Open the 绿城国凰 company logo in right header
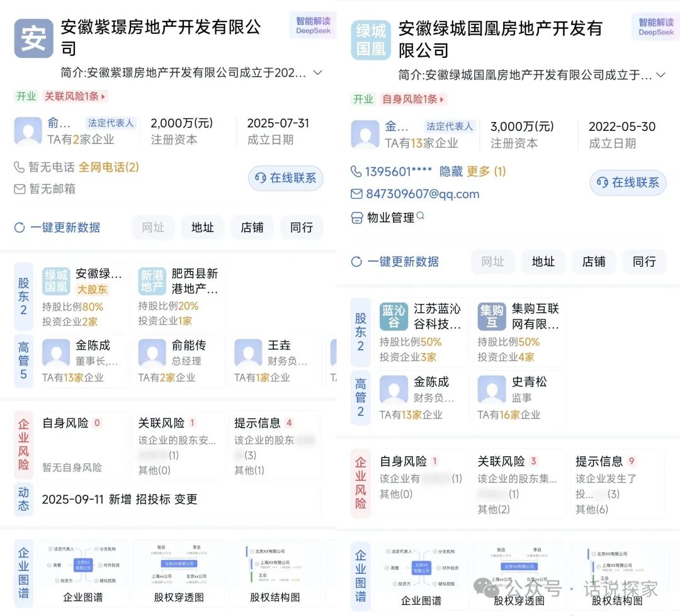 point(371,40)
